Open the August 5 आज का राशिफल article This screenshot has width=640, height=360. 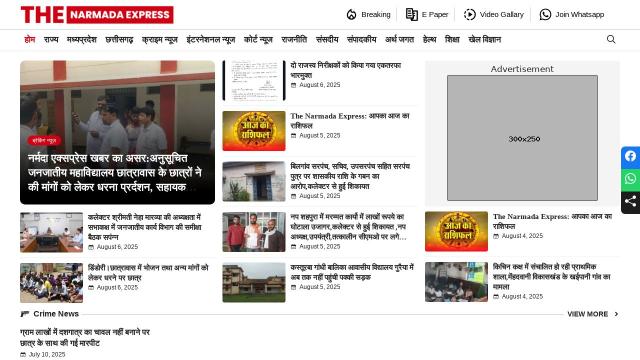pos(350,121)
